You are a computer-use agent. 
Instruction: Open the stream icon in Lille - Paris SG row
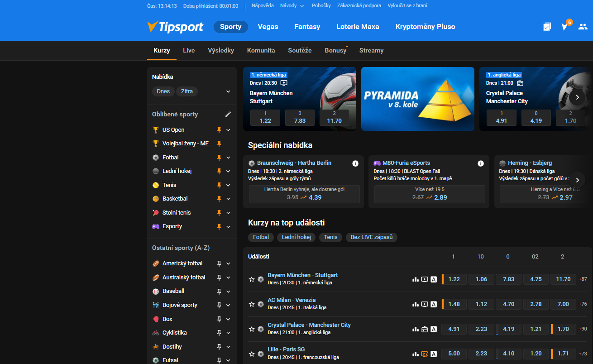click(x=425, y=354)
